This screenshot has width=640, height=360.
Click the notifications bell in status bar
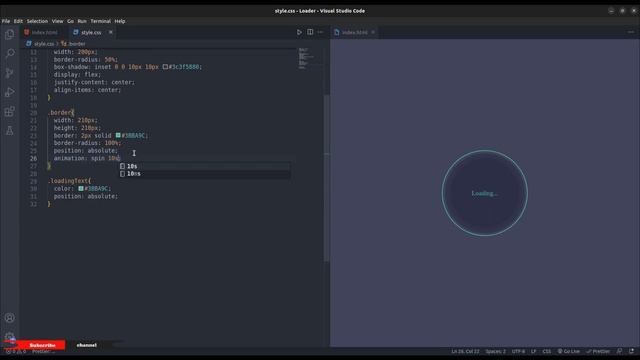pyautogui.click(x=631, y=351)
